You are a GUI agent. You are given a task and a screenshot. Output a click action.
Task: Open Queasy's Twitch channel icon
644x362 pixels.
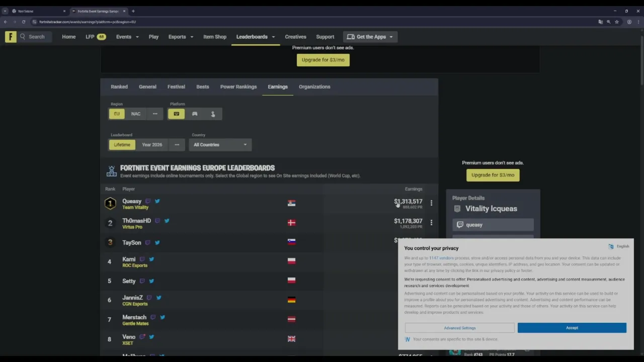(x=148, y=201)
